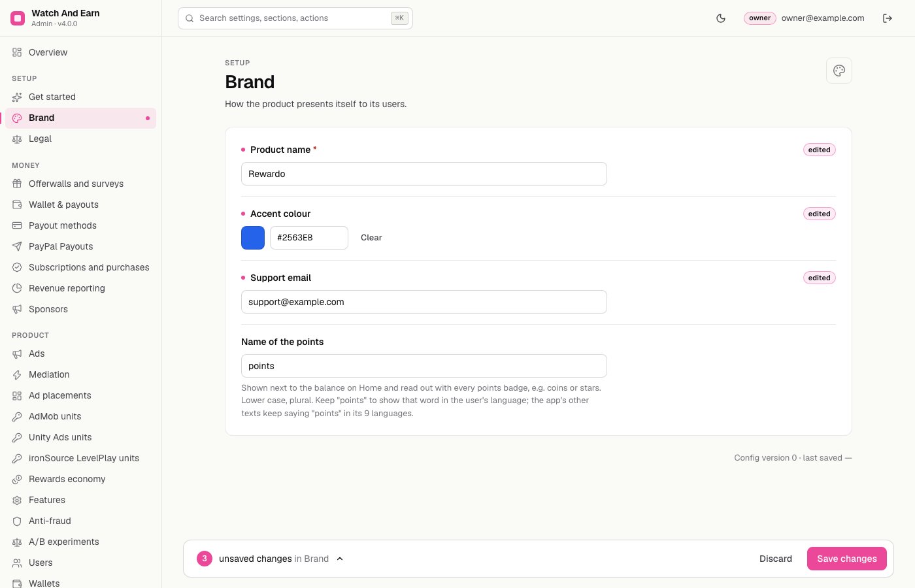915x588 pixels.
Task: Click the Support email field
Action: coord(424,302)
